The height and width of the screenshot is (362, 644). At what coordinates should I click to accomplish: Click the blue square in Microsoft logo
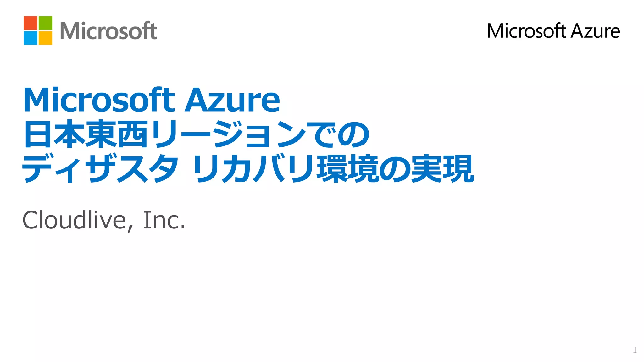[31, 38]
